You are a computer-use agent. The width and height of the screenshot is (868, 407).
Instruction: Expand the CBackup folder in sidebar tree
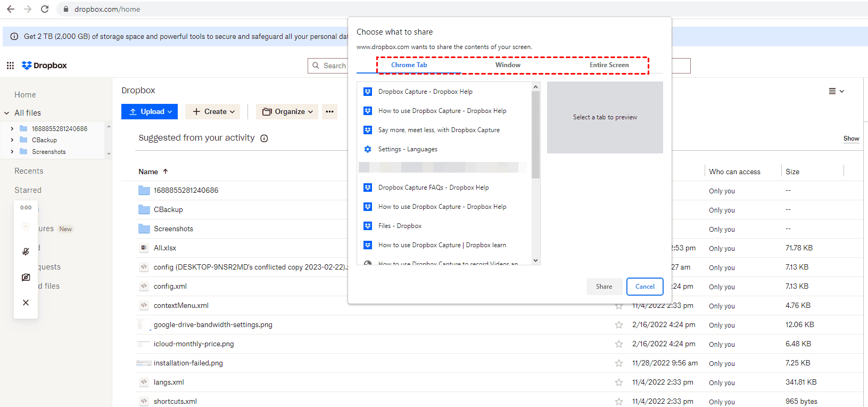coord(12,140)
